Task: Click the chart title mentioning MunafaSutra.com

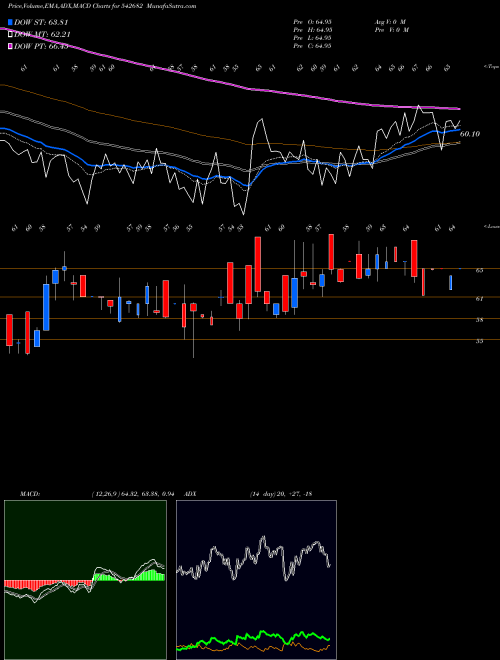Action: tap(102, 6)
